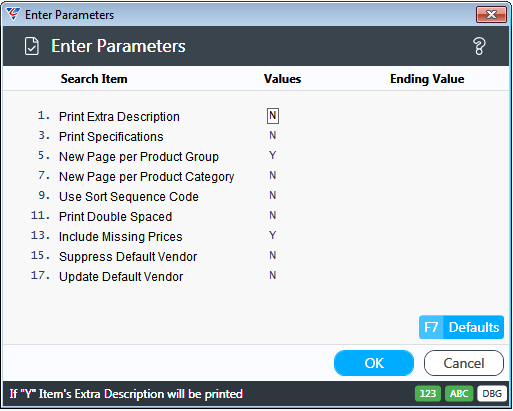Click the document checkmark icon in header
The height and width of the screenshot is (411, 513).
coord(32,46)
